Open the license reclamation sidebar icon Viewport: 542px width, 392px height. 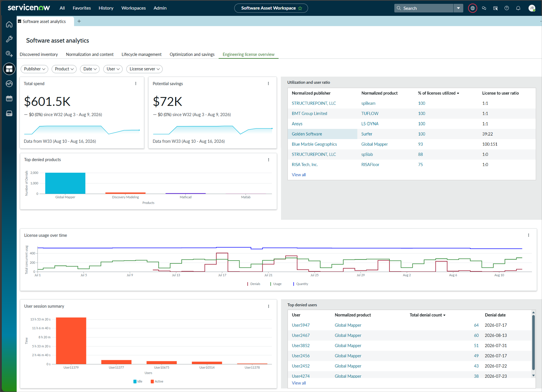(9, 54)
